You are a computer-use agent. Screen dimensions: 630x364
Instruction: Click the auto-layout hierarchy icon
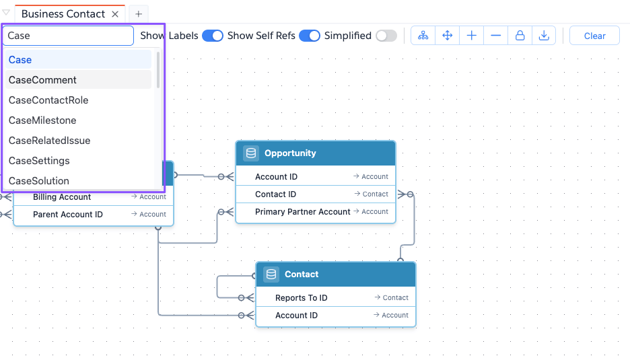click(423, 36)
